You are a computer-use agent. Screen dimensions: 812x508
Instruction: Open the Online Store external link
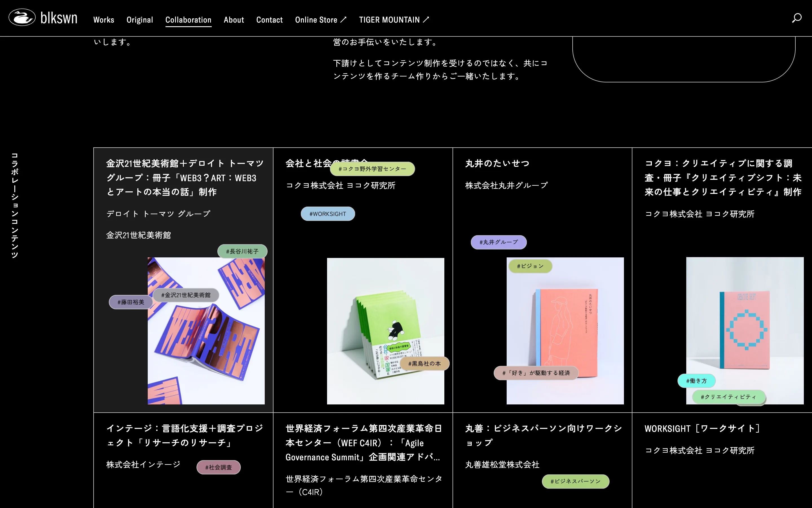pos(321,20)
